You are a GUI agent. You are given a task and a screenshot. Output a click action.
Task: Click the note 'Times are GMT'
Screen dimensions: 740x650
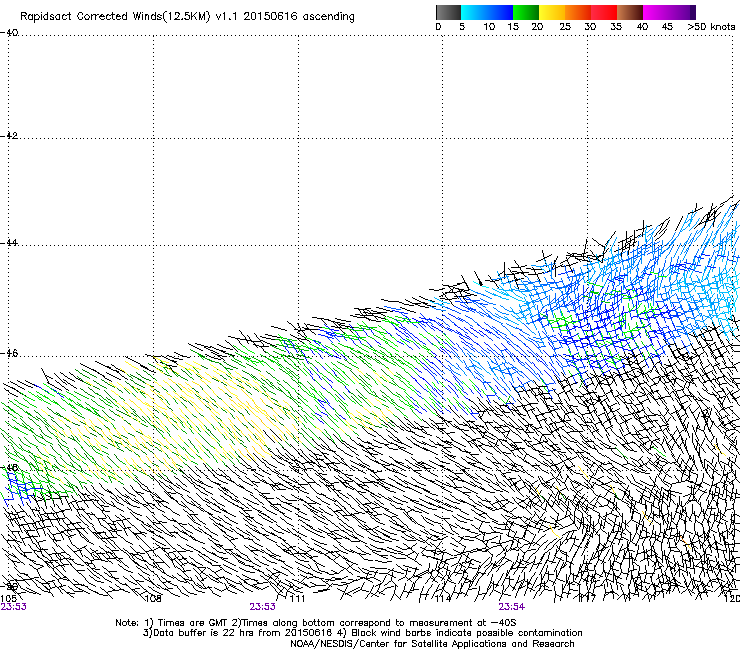(x=193, y=623)
